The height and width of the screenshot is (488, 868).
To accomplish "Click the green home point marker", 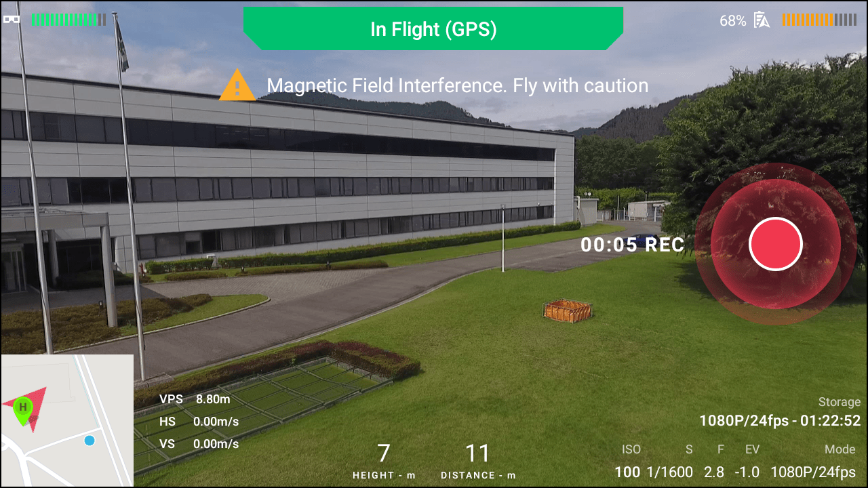I will [x=23, y=409].
